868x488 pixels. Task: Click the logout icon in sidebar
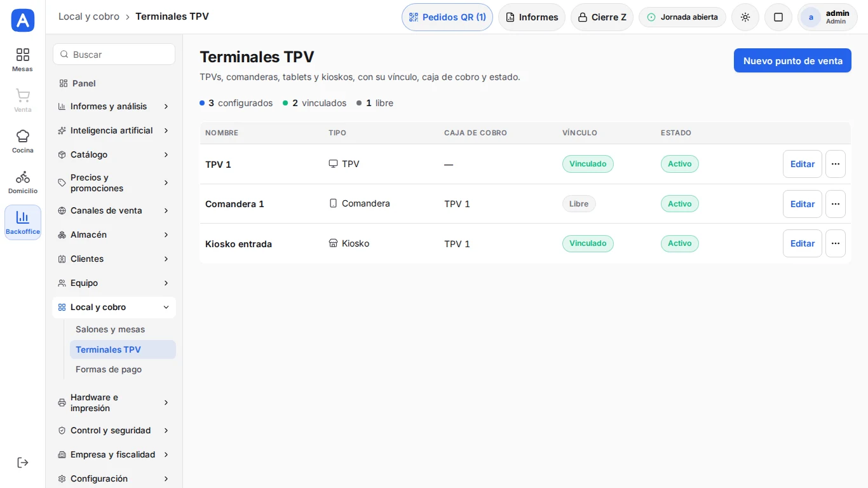[23, 463]
